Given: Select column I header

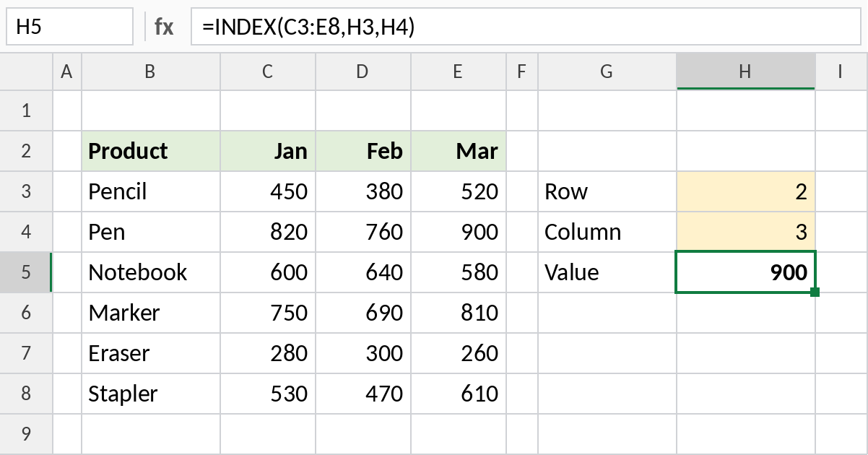Looking at the screenshot, I should coord(841,71).
